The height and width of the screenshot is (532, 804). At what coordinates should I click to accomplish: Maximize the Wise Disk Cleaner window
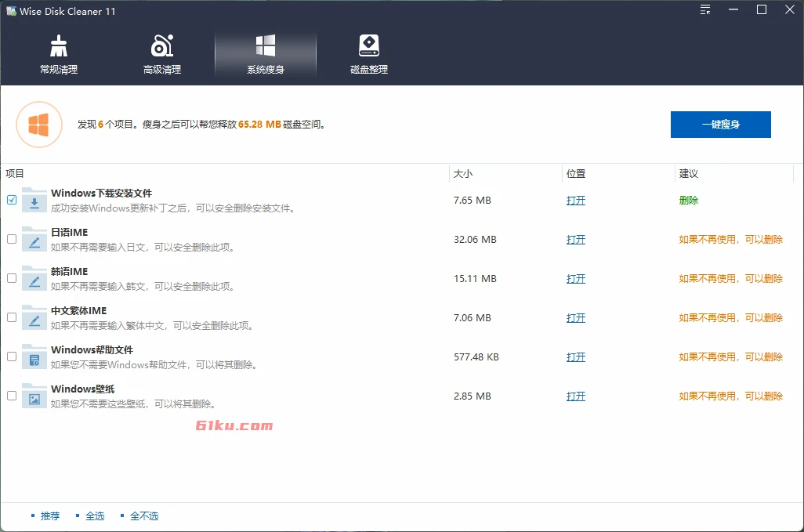pyautogui.click(x=762, y=9)
